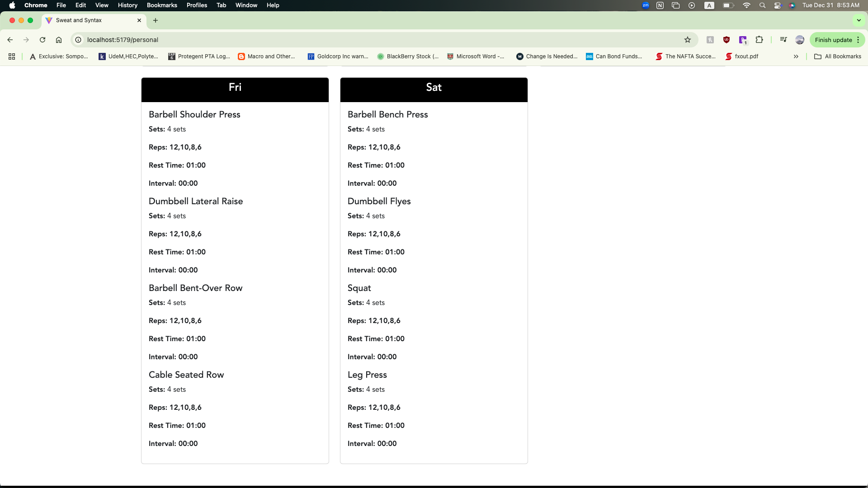This screenshot has width=868, height=488.
Task: Open a new browser tab
Action: 156,20
